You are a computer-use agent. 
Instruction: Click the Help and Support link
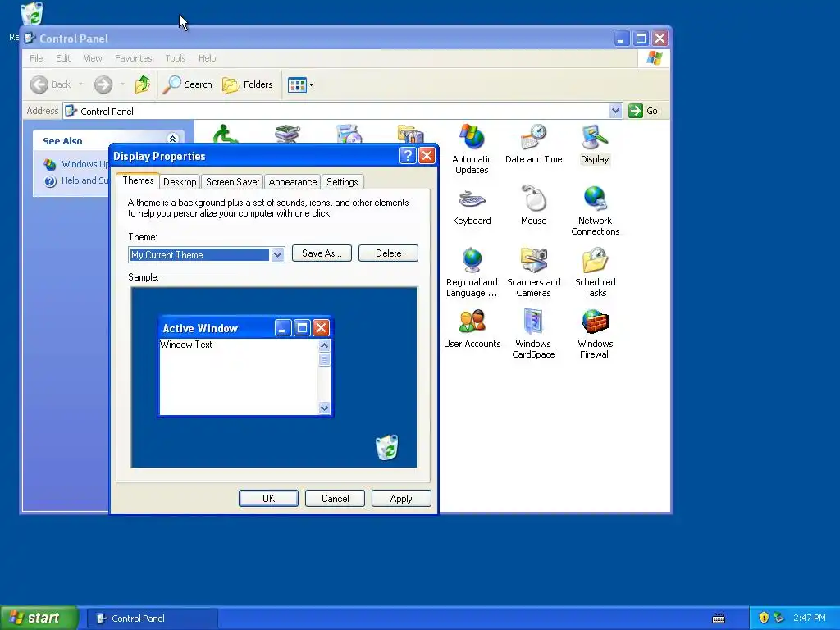point(84,180)
